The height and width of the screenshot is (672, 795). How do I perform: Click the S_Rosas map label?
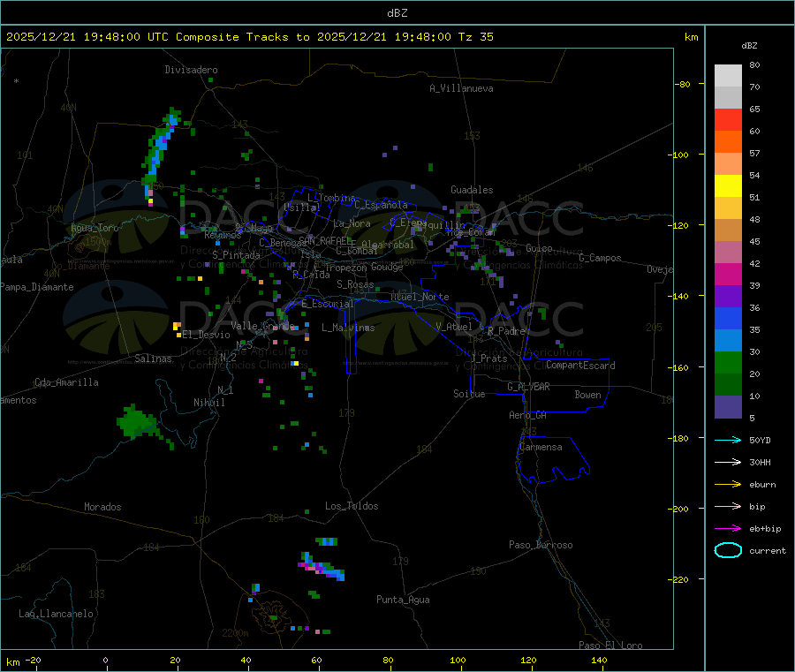coord(355,284)
